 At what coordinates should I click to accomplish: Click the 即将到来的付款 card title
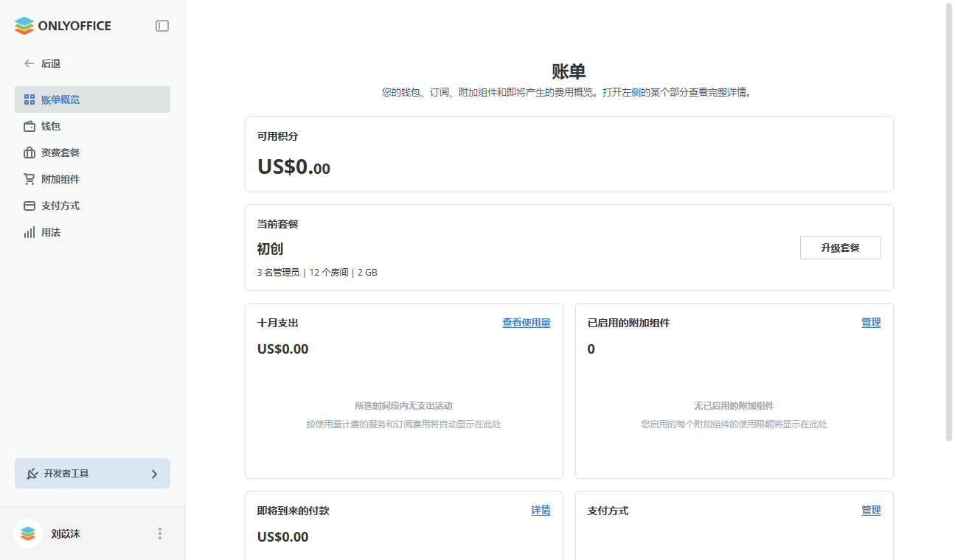(294, 511)
